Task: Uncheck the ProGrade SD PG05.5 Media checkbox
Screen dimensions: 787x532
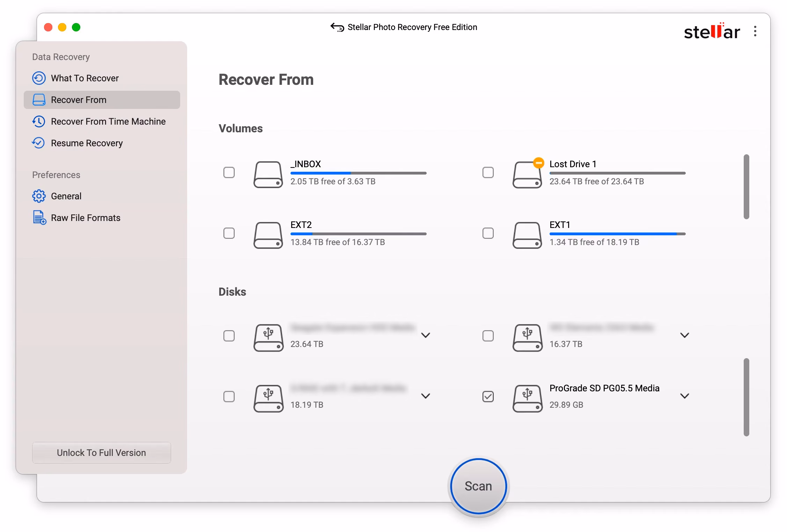Action: click(488, 397)
